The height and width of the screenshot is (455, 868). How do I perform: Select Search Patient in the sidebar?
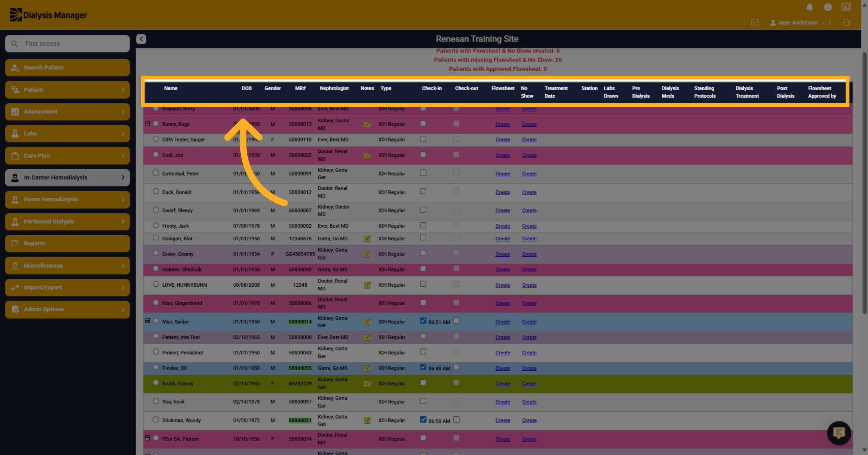(x=67, y=68)
